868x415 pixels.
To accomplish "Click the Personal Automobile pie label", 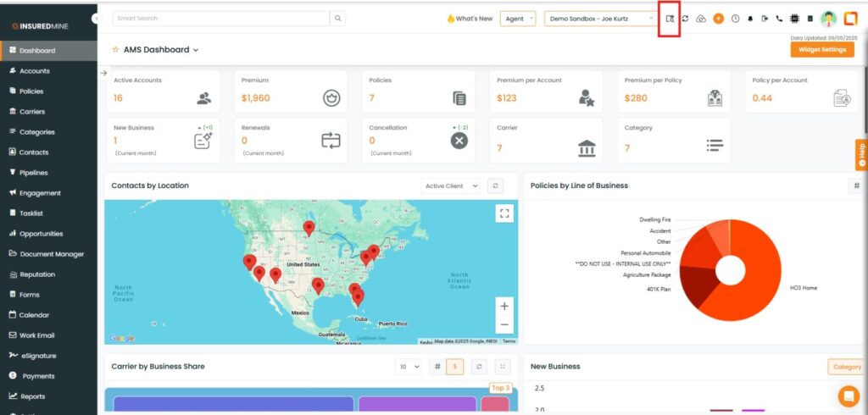I will click(645, 253).
